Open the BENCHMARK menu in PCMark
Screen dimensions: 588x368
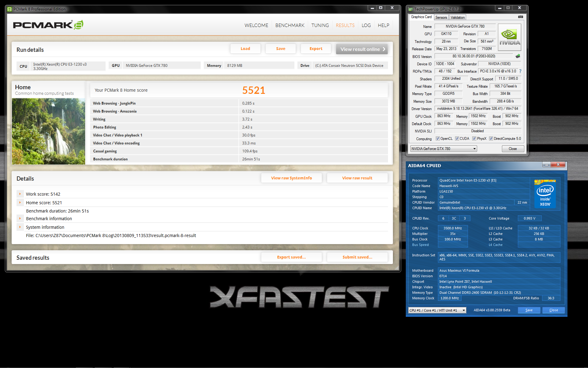click(290, 25)
